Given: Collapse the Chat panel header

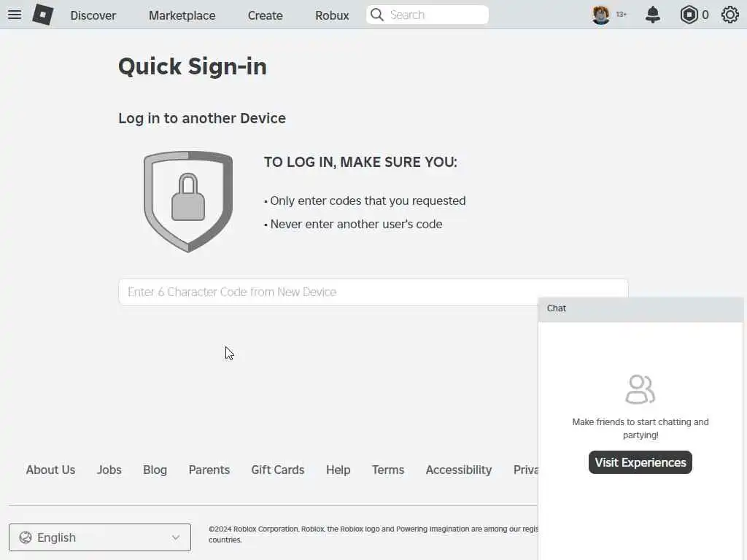Looking at the screenshot, I should [x=640, y=308].
